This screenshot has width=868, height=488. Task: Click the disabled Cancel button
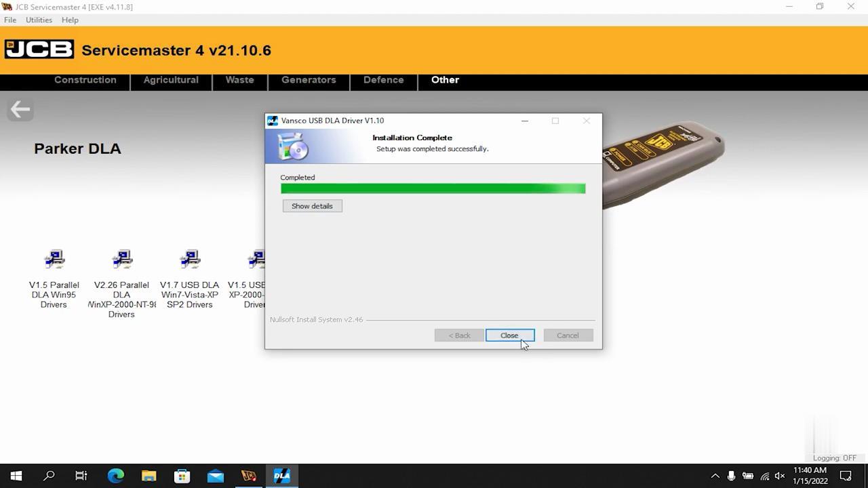click(568, 335)
